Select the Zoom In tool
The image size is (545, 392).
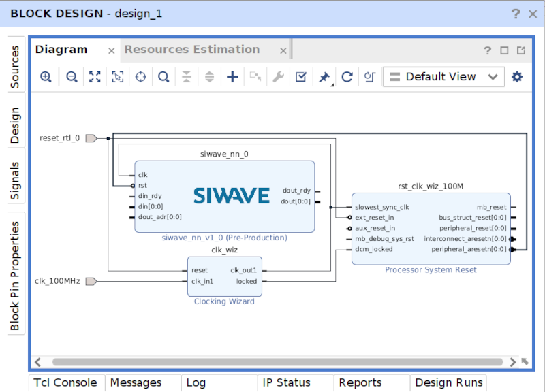pos(45,76)
